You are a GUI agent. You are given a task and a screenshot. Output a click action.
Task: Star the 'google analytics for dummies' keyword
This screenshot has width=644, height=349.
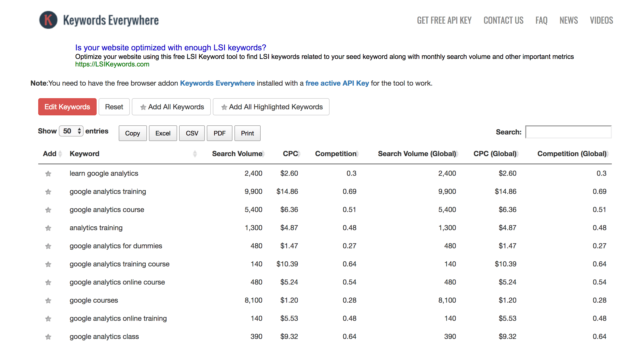pos(48,246)
